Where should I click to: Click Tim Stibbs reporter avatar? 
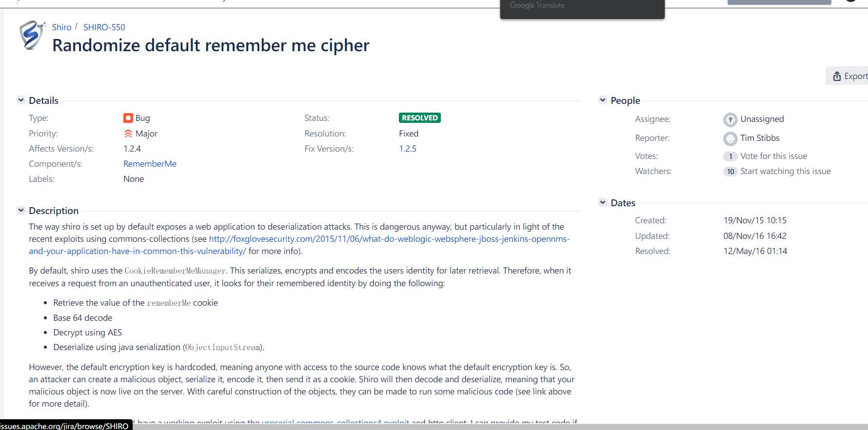point(730,138)
